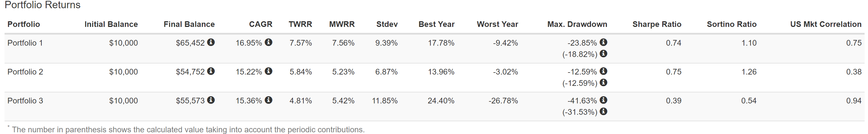Click the Final Balance column header
The image size is (868, 134).
(x=189, y=24)
